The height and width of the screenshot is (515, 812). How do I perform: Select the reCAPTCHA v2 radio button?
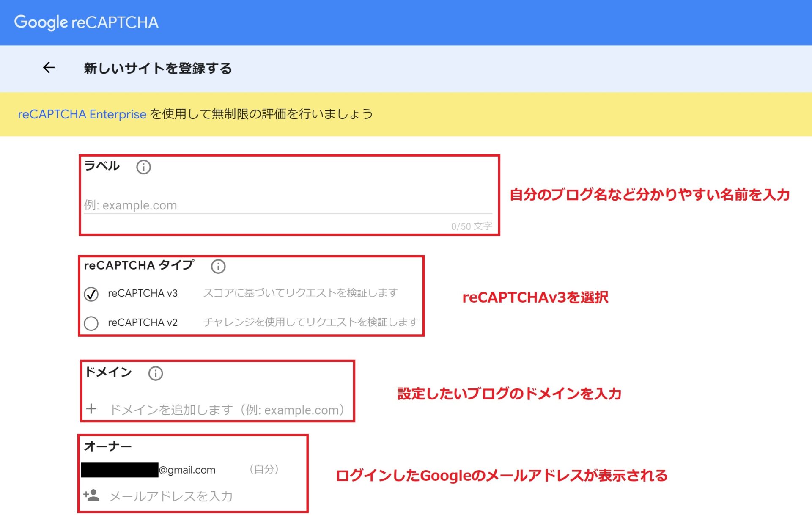click(91, 323)
